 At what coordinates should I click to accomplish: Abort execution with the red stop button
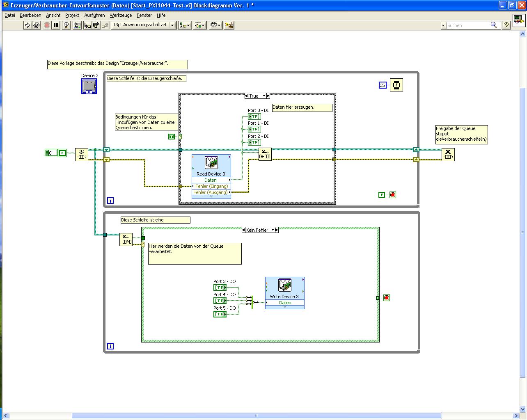click(x=47, y=25)
